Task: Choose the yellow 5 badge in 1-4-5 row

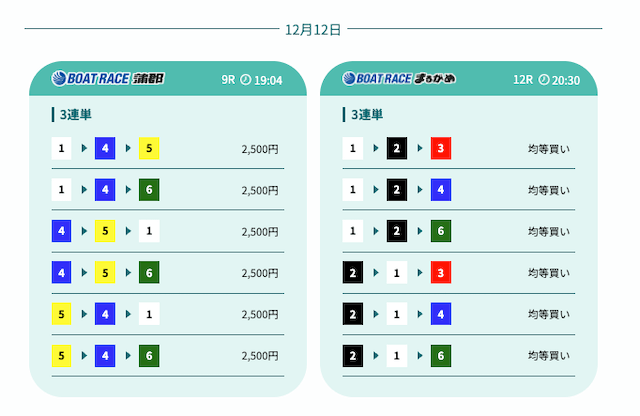Action: tap(149, 149)
